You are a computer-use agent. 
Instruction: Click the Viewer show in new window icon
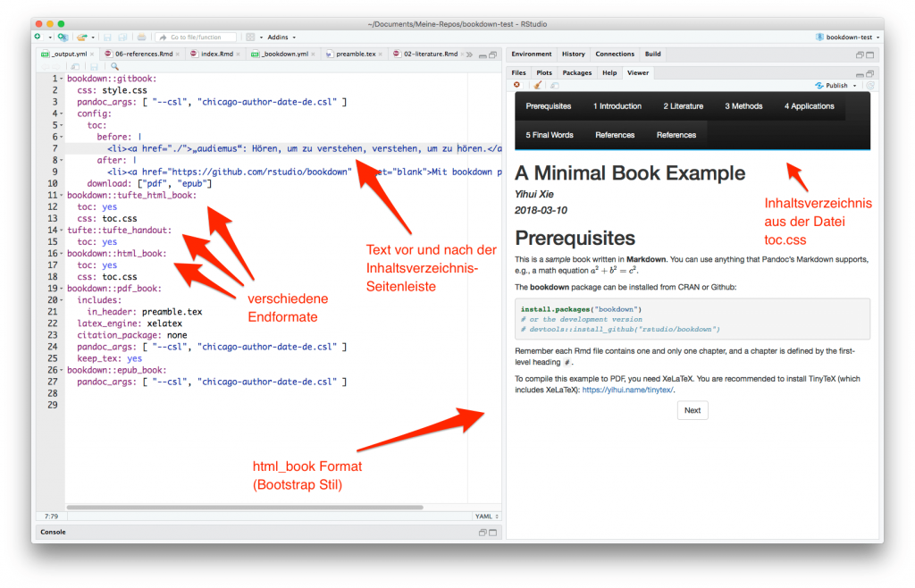554,86
